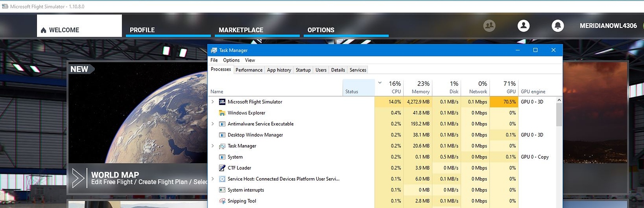The width and height of the screenshot is (644, 208).
Task: Sort by the Network column header
Action: click(x=476, y=88)
